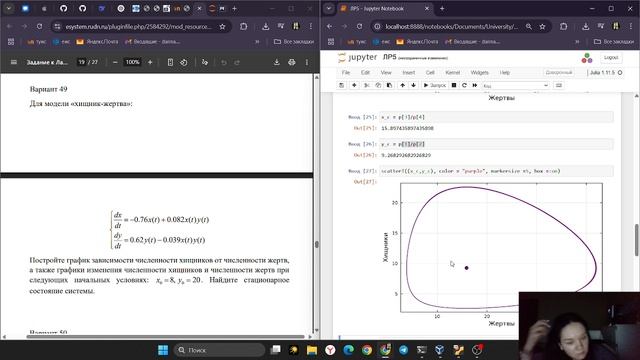Open the Windows Start menu
640x360 pixels.
[x=163, y=350]
